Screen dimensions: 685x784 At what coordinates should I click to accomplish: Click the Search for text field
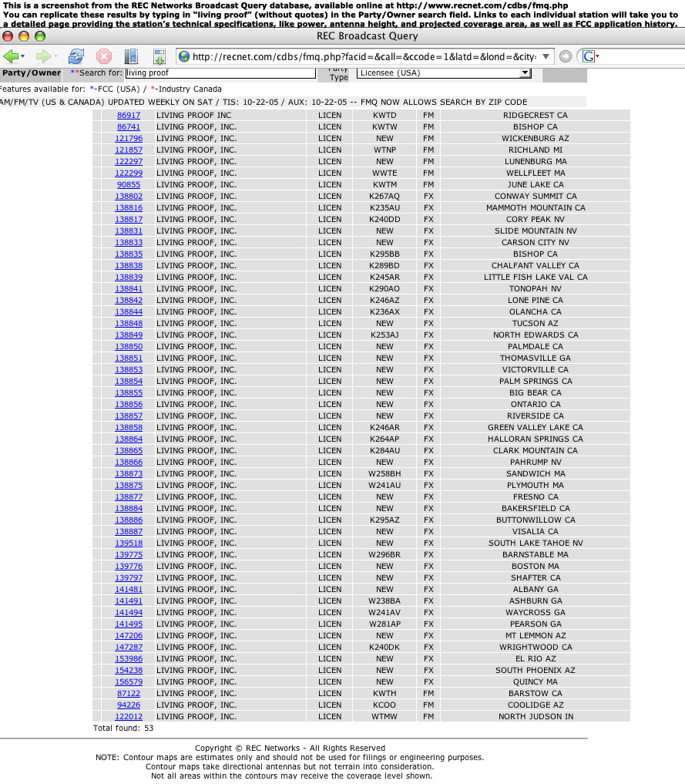(220, 73)
